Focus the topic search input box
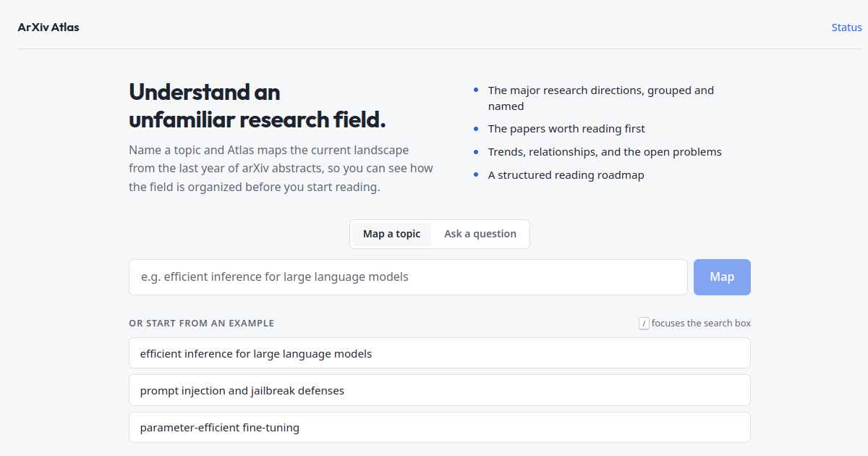The width and height of the screenshot is (868, 456). (x=408, y=277)
